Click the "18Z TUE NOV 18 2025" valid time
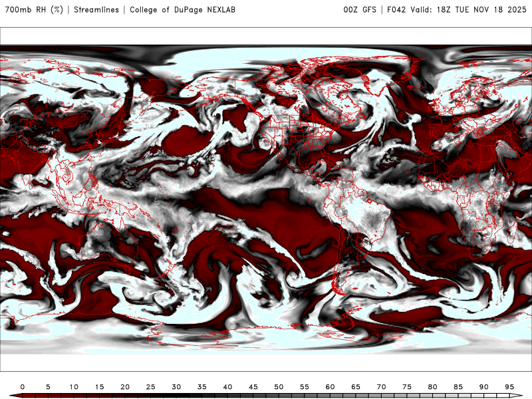The image size is (532, 399). pos(481,9)
